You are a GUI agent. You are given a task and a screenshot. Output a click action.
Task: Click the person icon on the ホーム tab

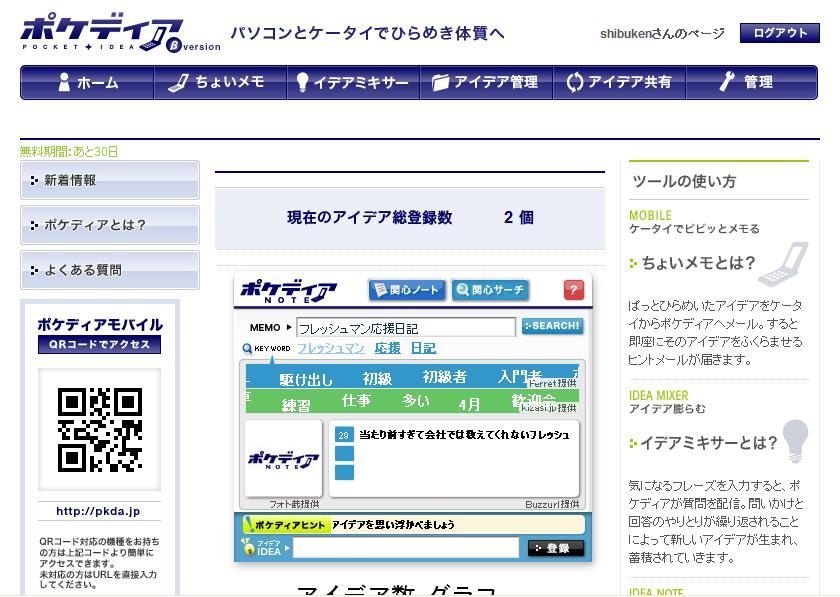pyautogui.click(x=64, y=82)
